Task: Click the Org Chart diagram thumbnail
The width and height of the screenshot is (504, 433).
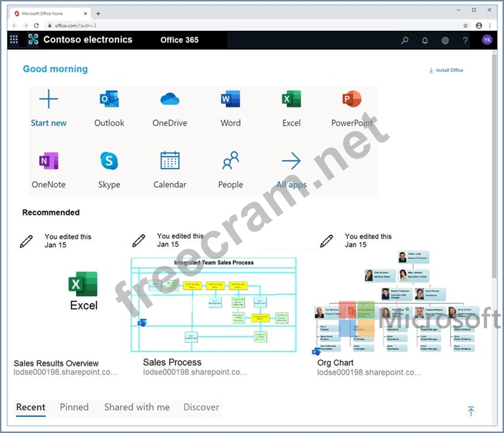Action: click(396, 302)
